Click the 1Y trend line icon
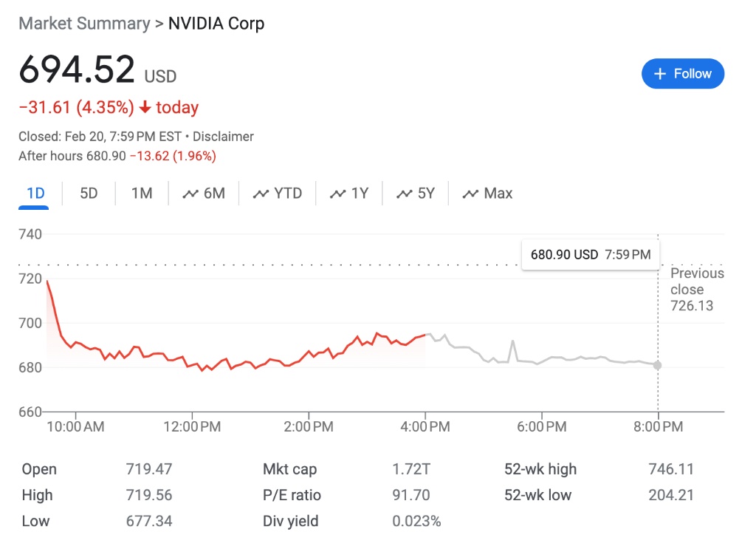756x549 pixels. tap(338, 194)
